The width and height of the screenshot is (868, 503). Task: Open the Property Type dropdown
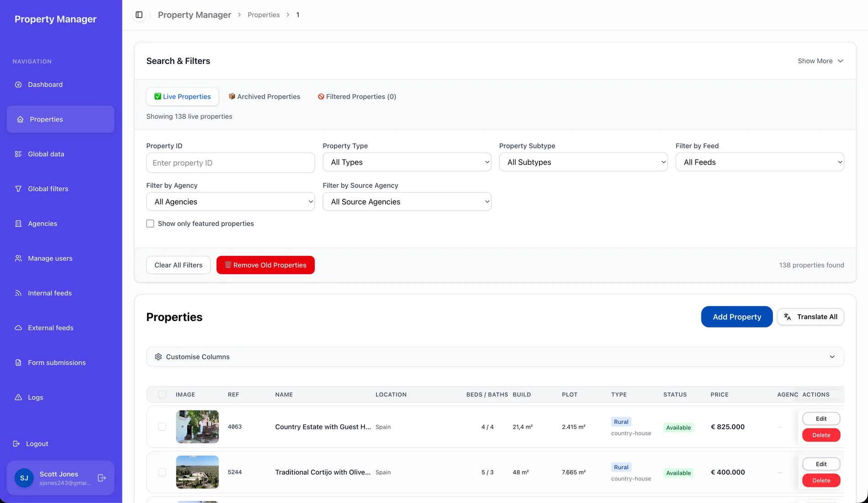[407, 162]
